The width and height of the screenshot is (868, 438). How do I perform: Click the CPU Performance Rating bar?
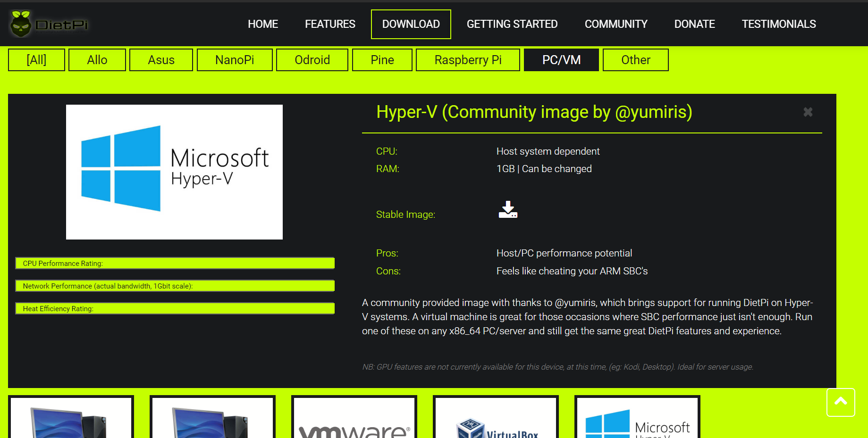175,263
